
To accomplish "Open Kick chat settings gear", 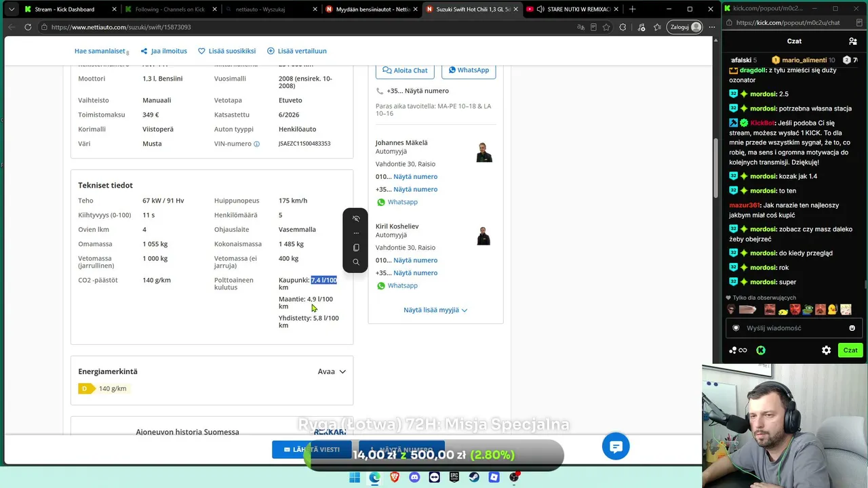I will [x=826, y=350].
